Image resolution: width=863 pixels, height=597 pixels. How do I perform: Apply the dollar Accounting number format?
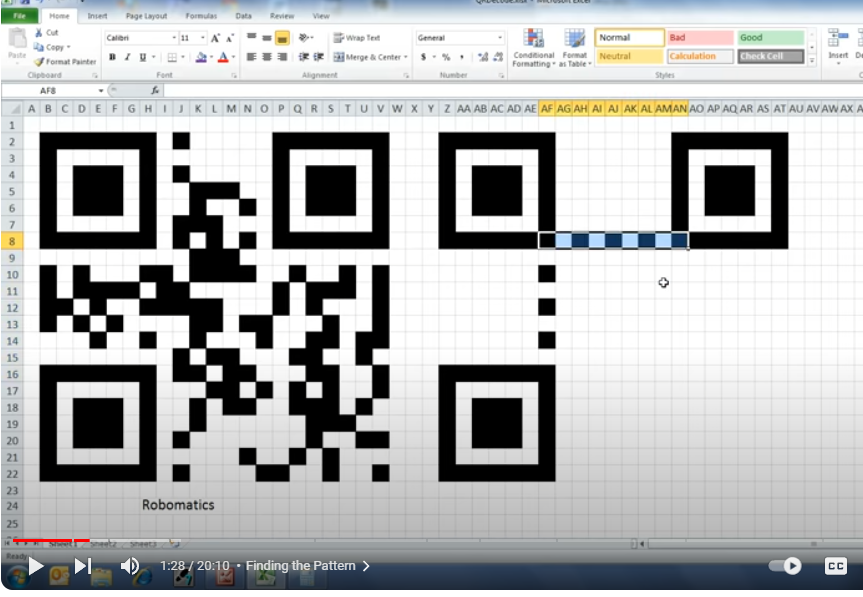423,57
